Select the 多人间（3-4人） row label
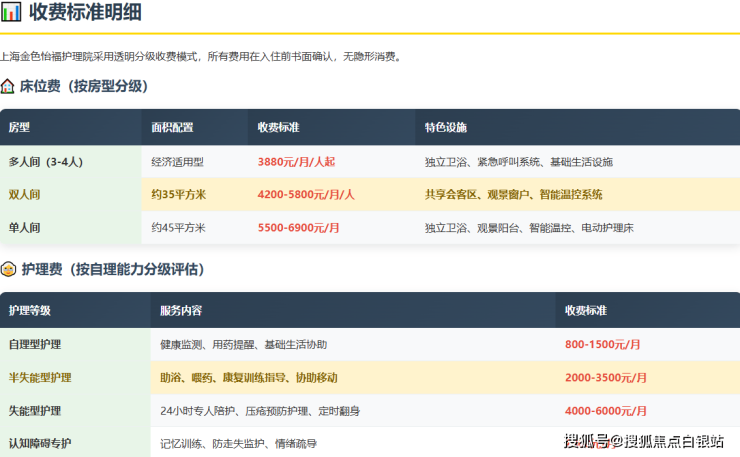Screen dimensions: 740x457 tap(43, 161)
